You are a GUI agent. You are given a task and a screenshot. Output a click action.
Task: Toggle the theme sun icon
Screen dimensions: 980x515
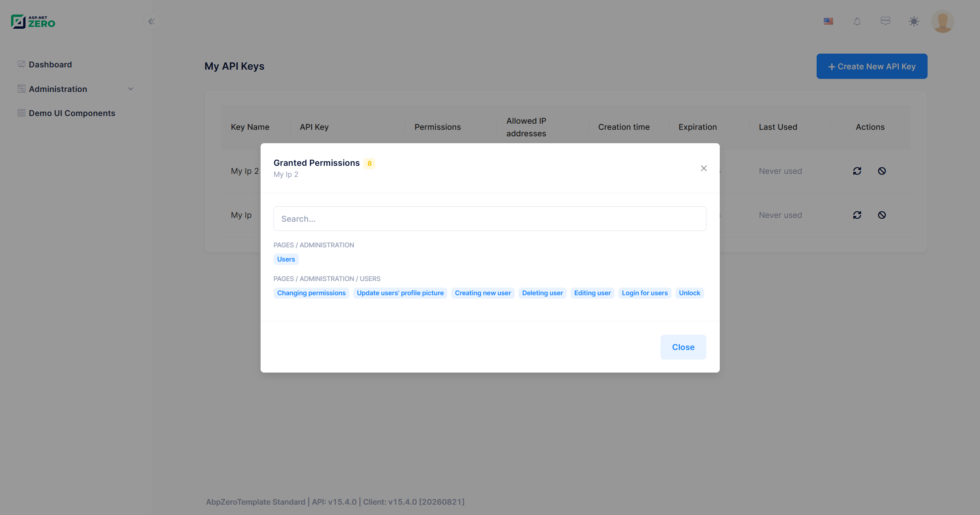coord(914,21)
